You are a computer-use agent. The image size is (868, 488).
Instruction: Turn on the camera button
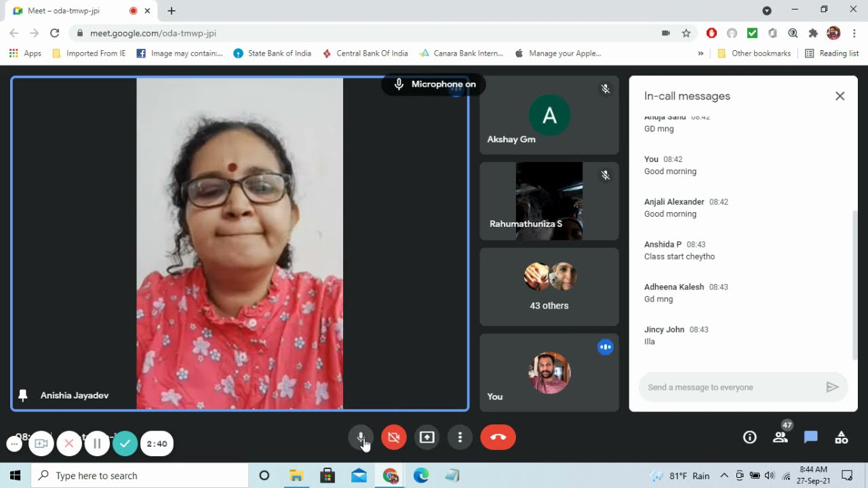(394, 437)
